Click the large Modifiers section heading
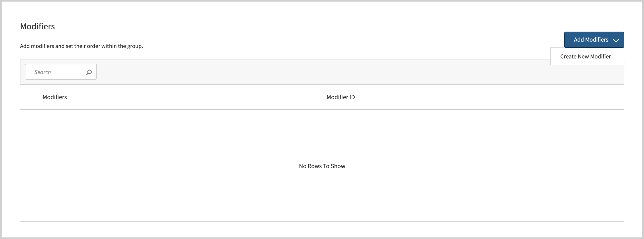 point(37,26)
